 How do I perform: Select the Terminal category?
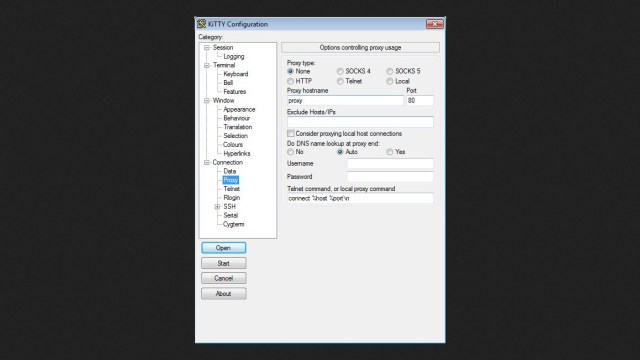click(224, 65)
